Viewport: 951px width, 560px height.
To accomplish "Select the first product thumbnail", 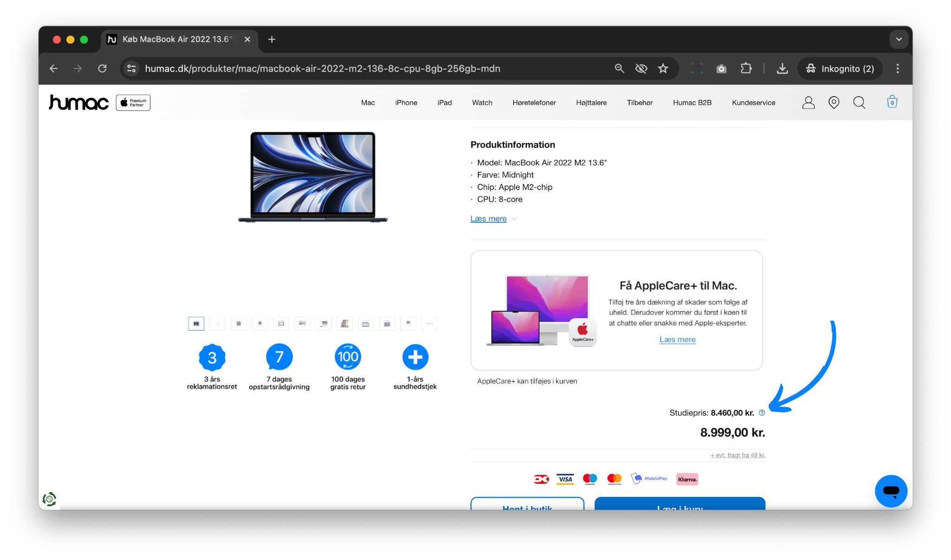I will pos(196,324).
